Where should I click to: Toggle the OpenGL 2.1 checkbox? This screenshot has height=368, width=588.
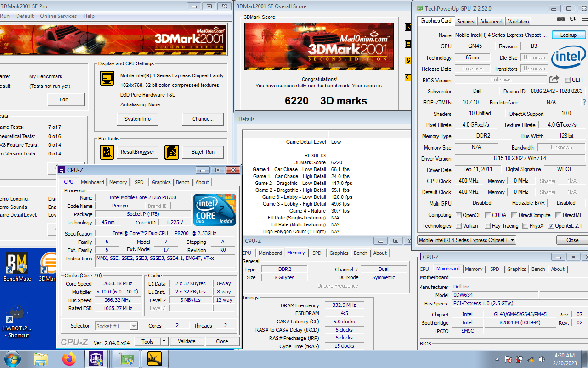pyautogui.click(x=551, y=226)
